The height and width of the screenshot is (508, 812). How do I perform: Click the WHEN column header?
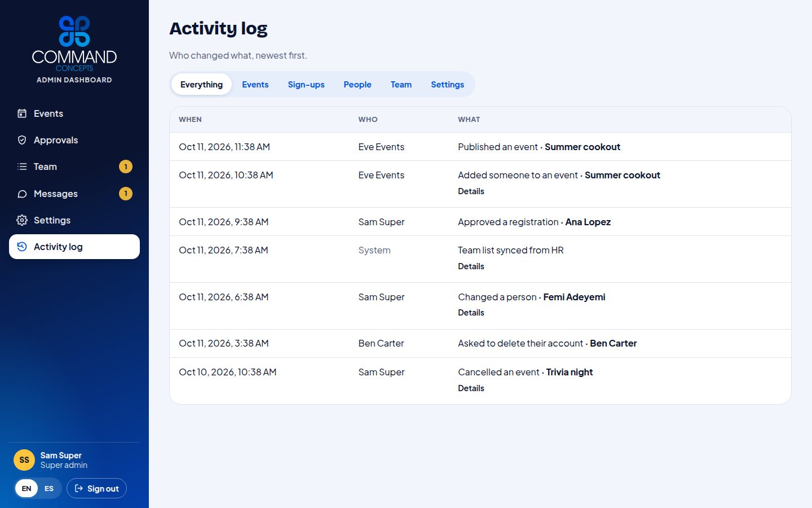click(190, 120)
